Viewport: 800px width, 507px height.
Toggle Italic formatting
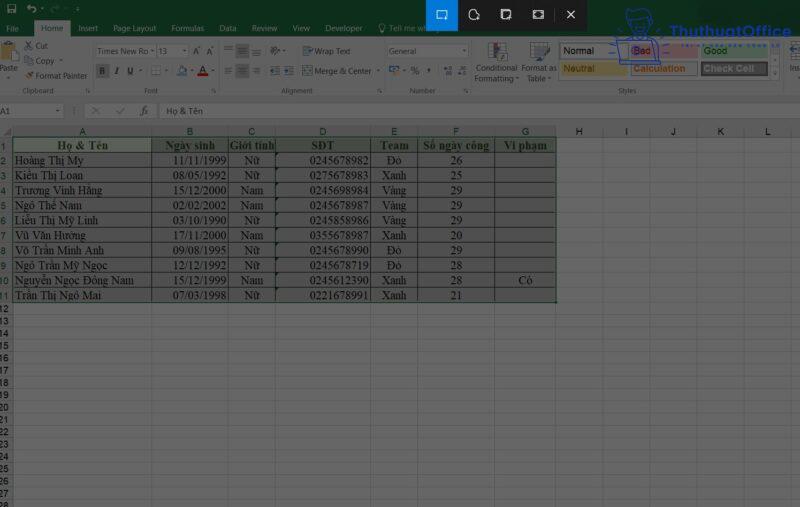117,71
